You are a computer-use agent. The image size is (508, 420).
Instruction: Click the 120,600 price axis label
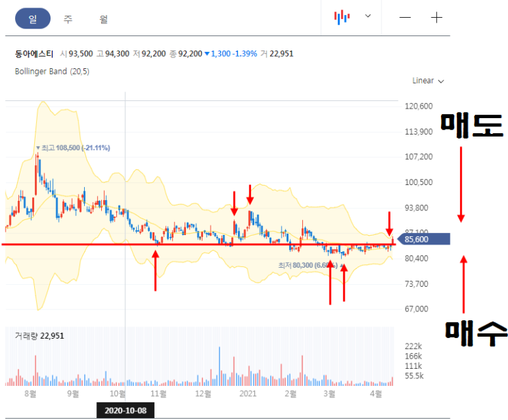click(418, 106)
